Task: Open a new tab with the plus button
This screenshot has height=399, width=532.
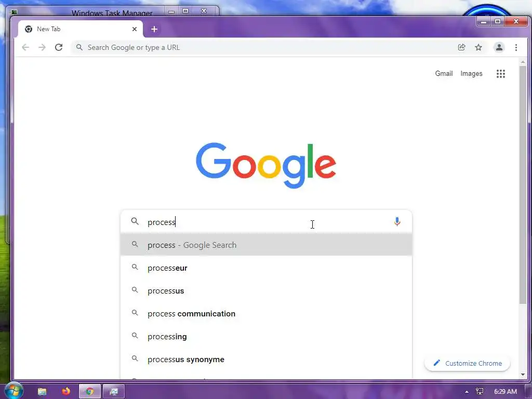Action: coord(154,29)
